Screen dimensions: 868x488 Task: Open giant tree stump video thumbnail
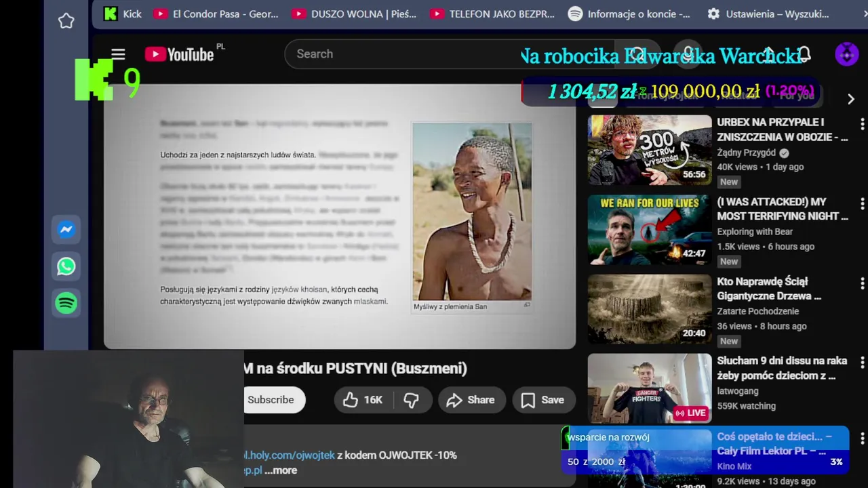[x=650, y=309]
